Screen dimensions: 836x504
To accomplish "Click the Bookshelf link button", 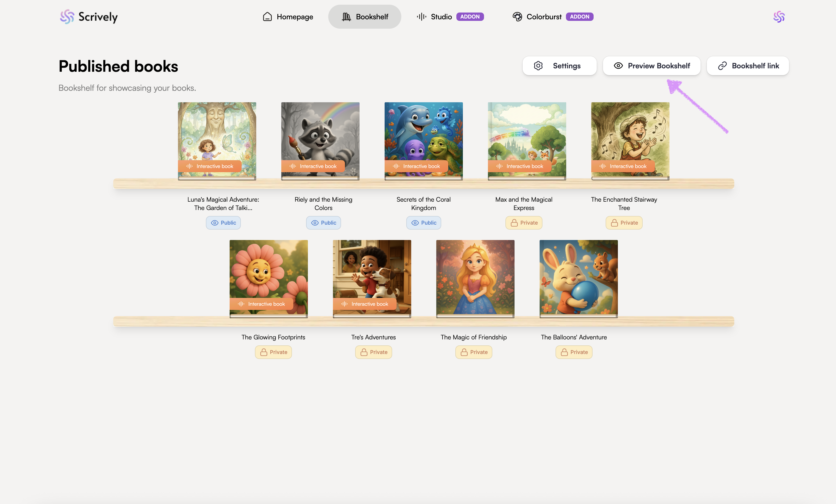I will click(748, 66).
